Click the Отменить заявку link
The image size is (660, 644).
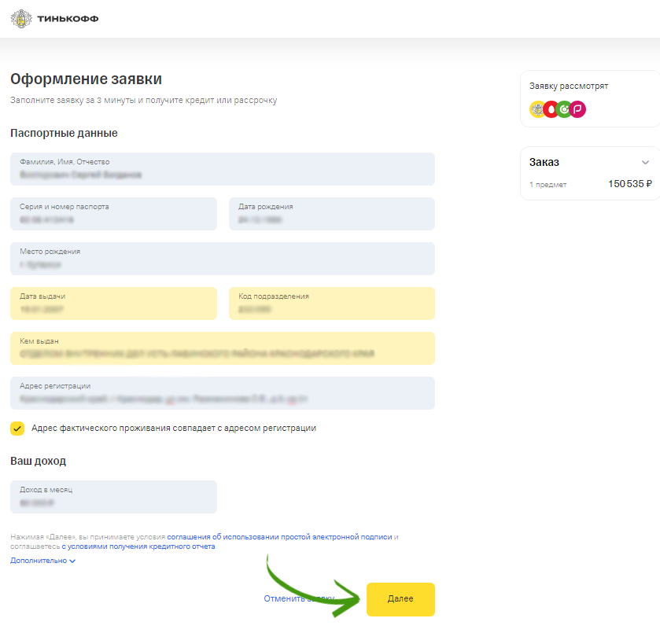299,599
